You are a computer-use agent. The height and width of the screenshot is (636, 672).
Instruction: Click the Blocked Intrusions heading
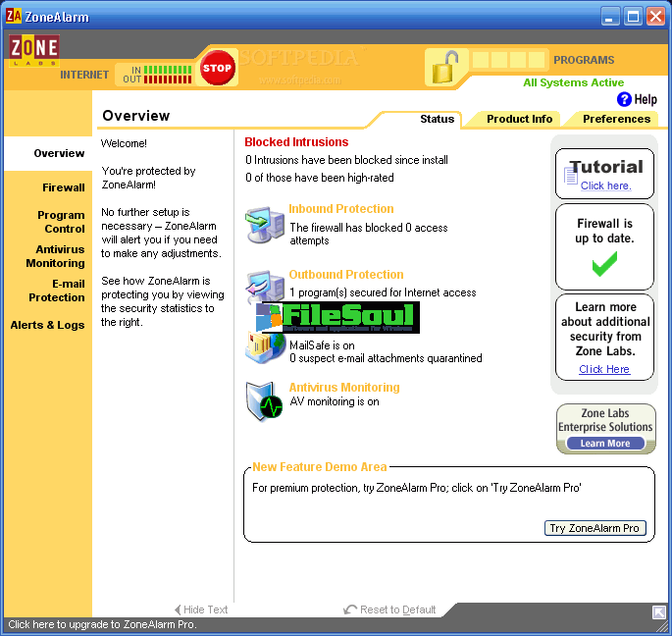296,142
